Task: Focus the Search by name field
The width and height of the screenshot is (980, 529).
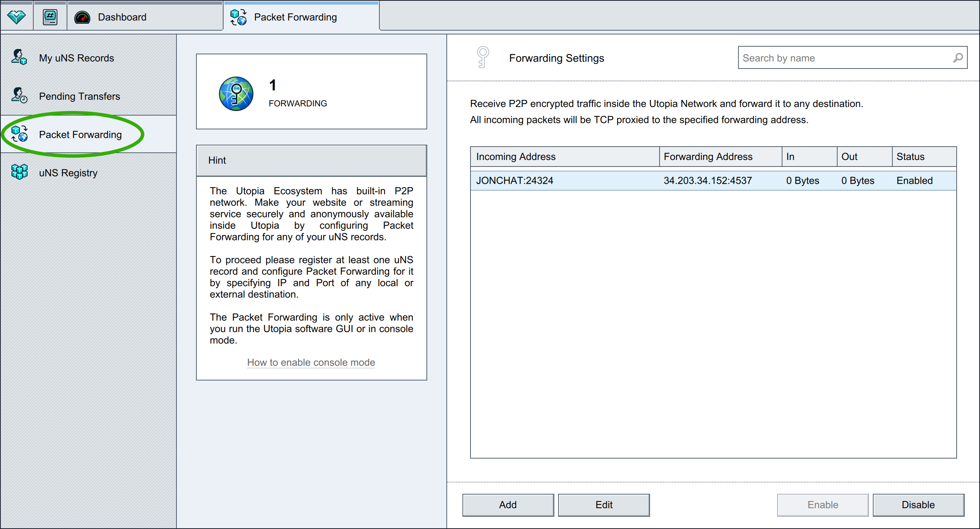Action: click(x=842, y=58)
